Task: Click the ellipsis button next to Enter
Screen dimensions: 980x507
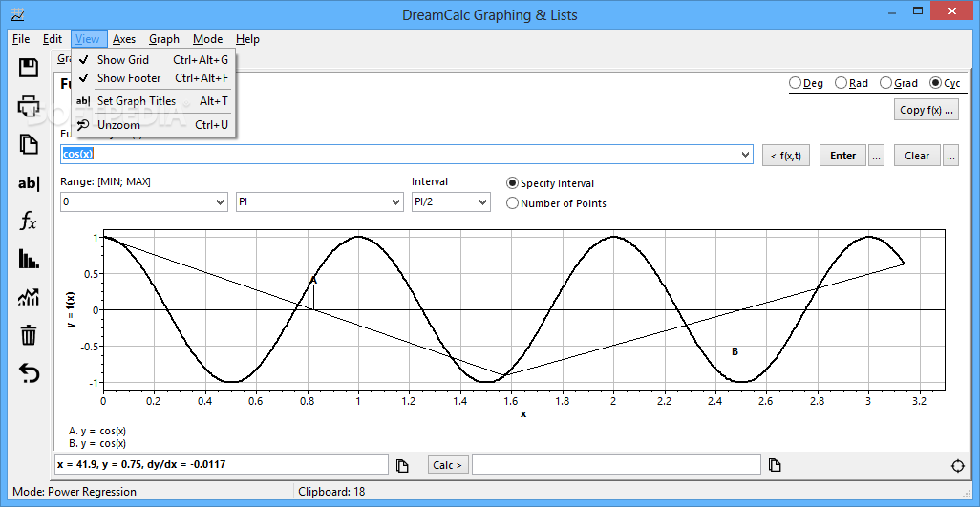Action: coord(876,156)
